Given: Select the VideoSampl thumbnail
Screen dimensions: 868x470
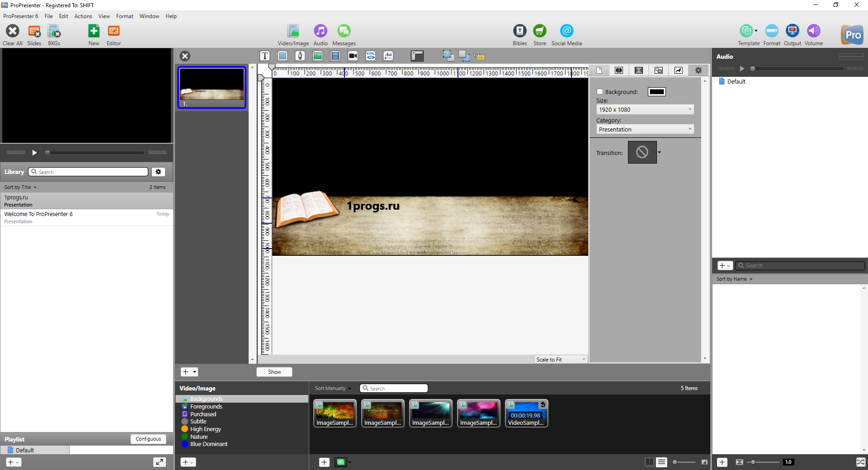Looking at the screenshot, I should click(x=526, y=413).
